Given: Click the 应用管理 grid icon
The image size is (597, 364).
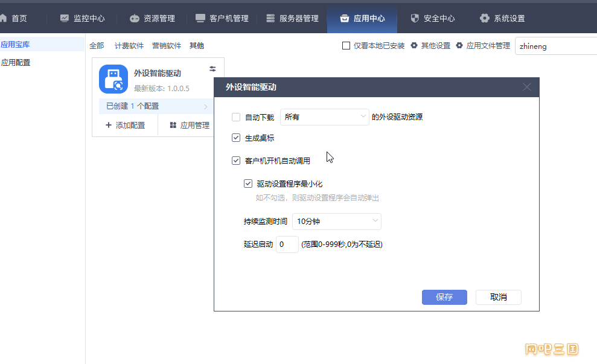Looking at the screenshot, I should tap(173, 126).
